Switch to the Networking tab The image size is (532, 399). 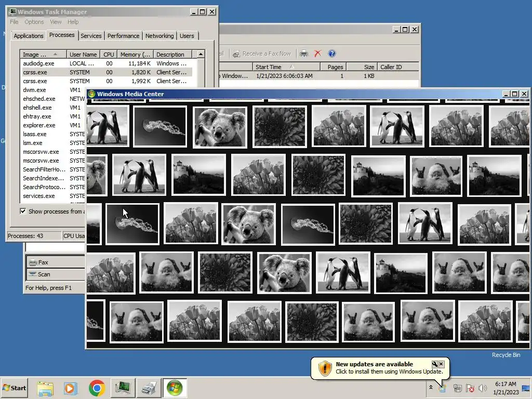point(159,36)
